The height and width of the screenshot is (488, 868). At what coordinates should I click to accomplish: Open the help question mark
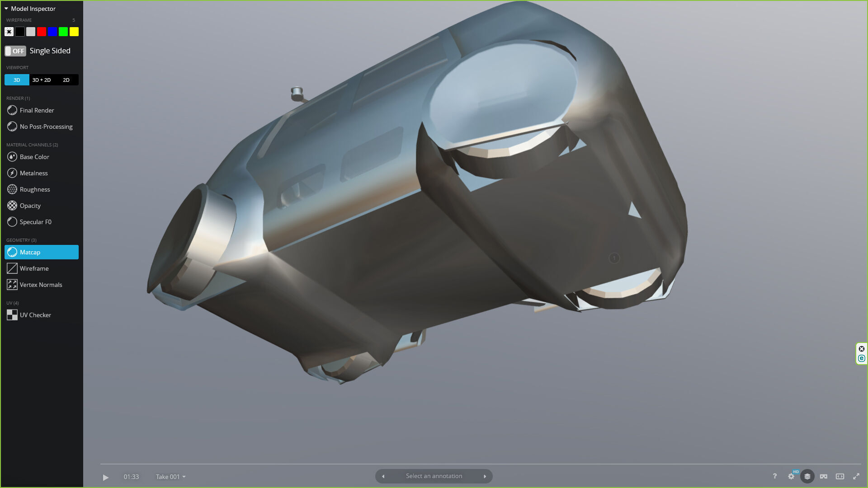pyautogui.click(x=775, y=476)
